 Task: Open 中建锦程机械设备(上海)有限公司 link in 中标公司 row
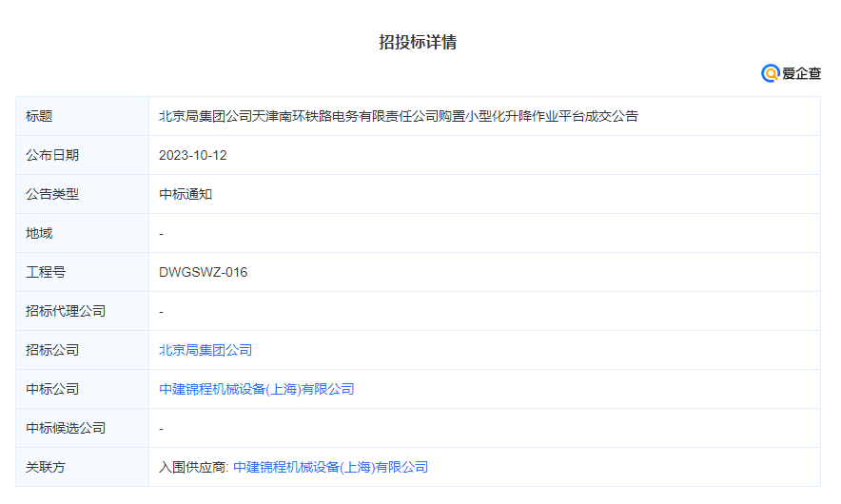coord(257,389)
